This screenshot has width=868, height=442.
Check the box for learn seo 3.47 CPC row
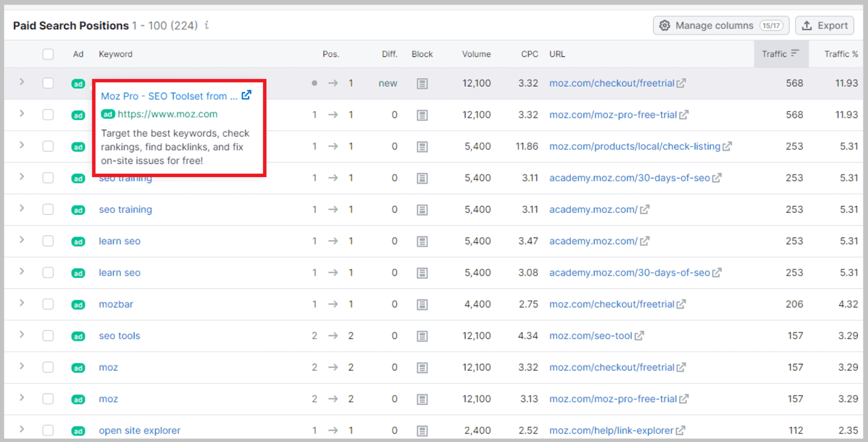click(48, 241)
